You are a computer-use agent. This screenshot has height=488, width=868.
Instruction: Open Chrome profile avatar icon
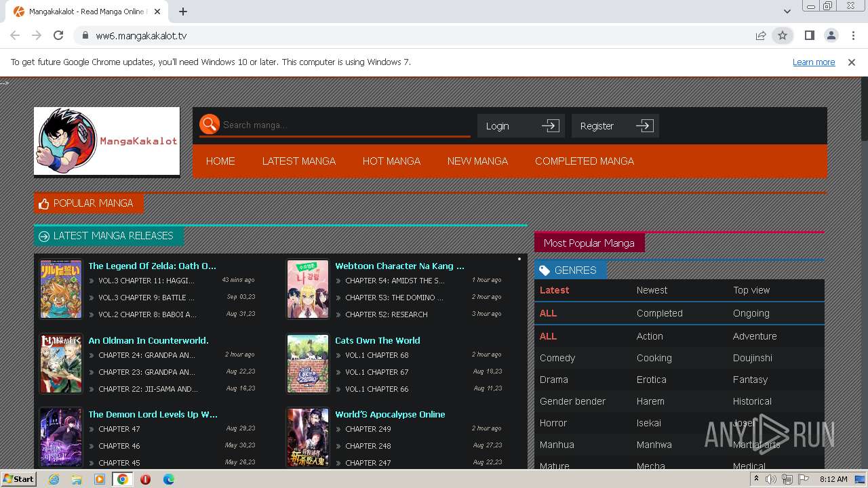831,35
